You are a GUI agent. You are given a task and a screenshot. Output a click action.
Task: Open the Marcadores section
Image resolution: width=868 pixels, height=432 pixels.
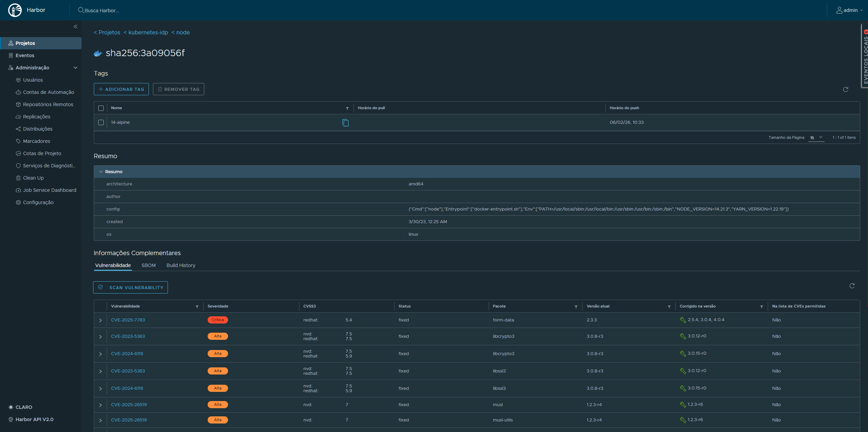36,141
